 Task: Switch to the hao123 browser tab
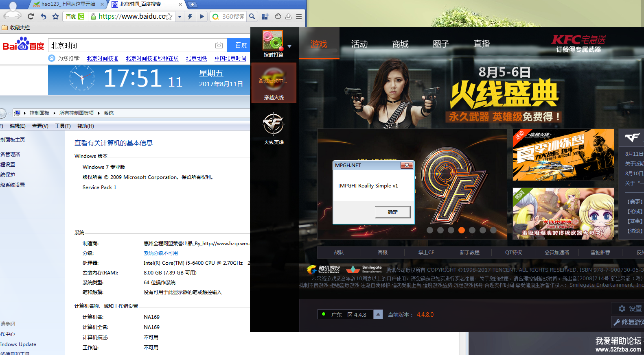(x=67, y=4)
